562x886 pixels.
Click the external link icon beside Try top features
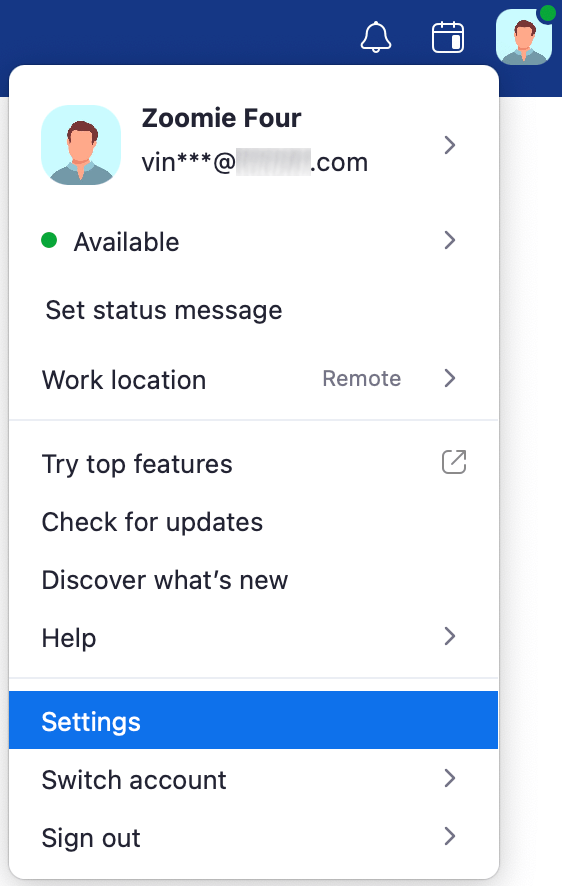[x=454, y=462]
